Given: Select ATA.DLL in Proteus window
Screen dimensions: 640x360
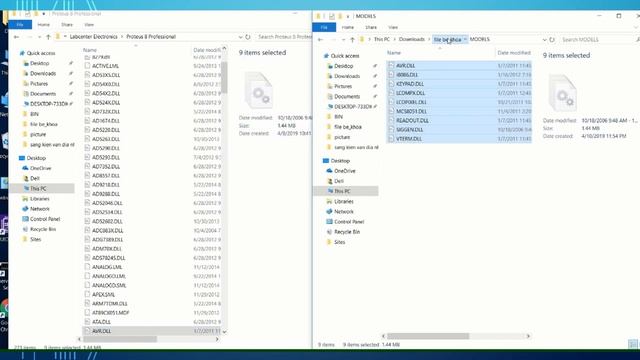Looking at the screenshot, I should click(101, 322).
